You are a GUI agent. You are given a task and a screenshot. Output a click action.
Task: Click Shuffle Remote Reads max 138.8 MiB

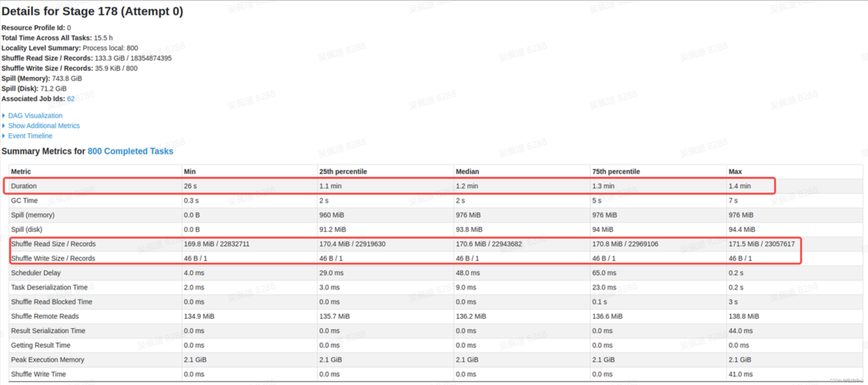tap(744, 317)
